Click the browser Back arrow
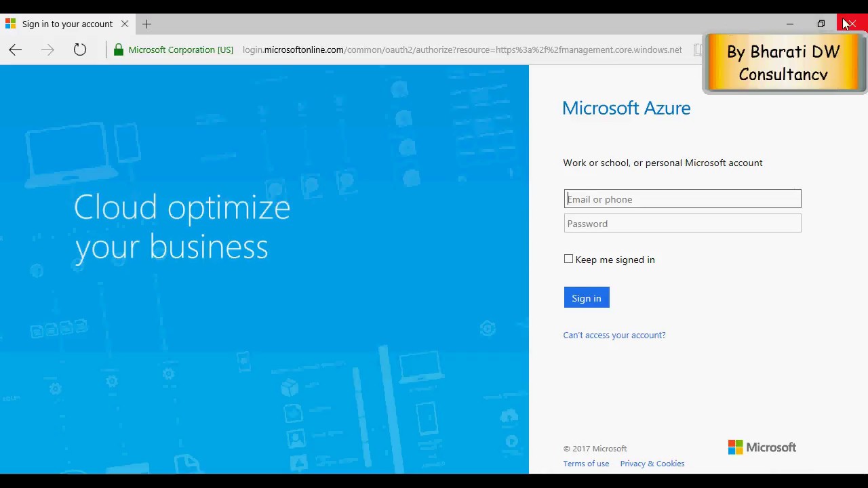 click(16, 49)
